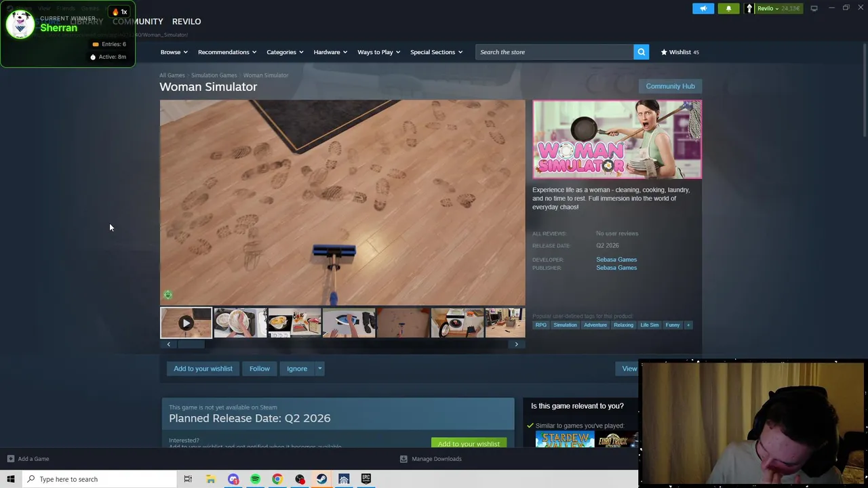The height and width of the screenshot is (488, 868).
Task: Open Google Chrome from the taskbar
Action: 277,479
